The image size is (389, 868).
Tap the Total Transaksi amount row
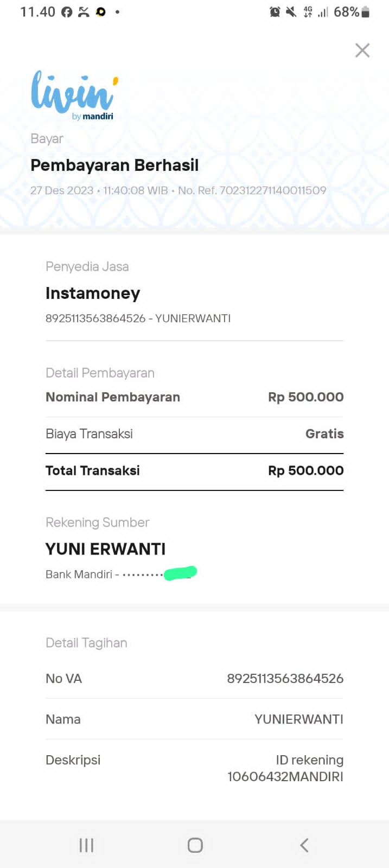pyautogui.click(x=194, y=471)
